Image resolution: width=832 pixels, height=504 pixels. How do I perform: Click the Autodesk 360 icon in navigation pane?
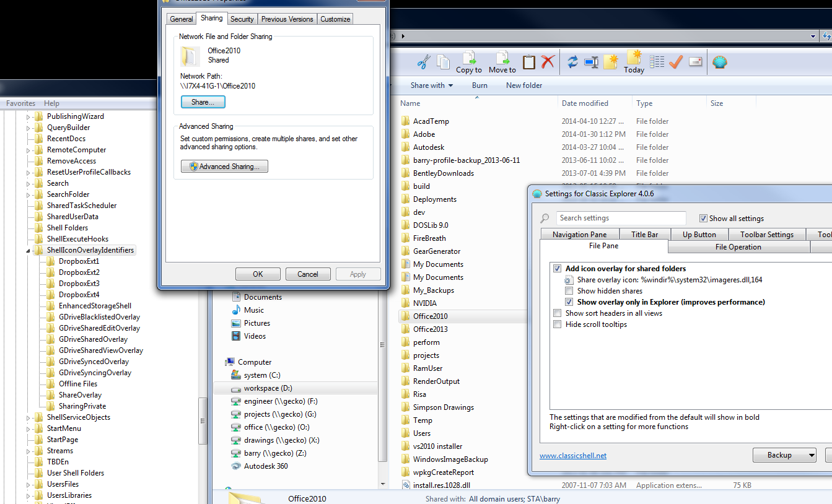(235, 466)
